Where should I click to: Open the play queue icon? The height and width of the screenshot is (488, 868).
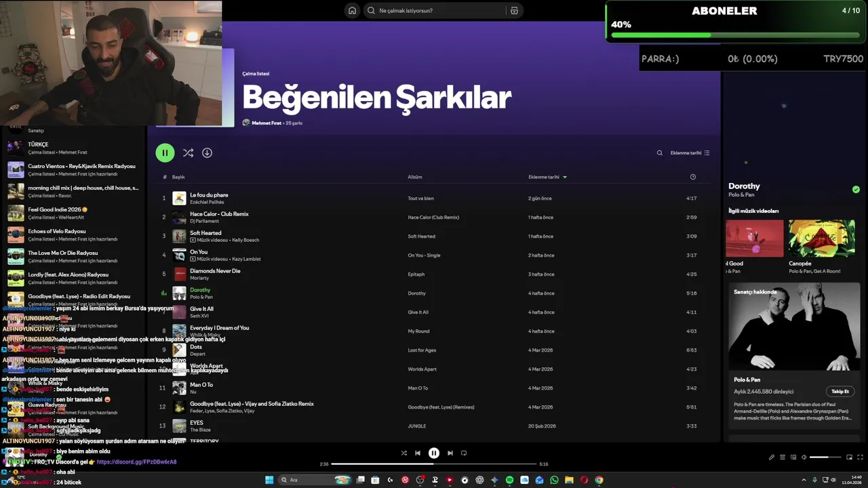coord(782,457)
